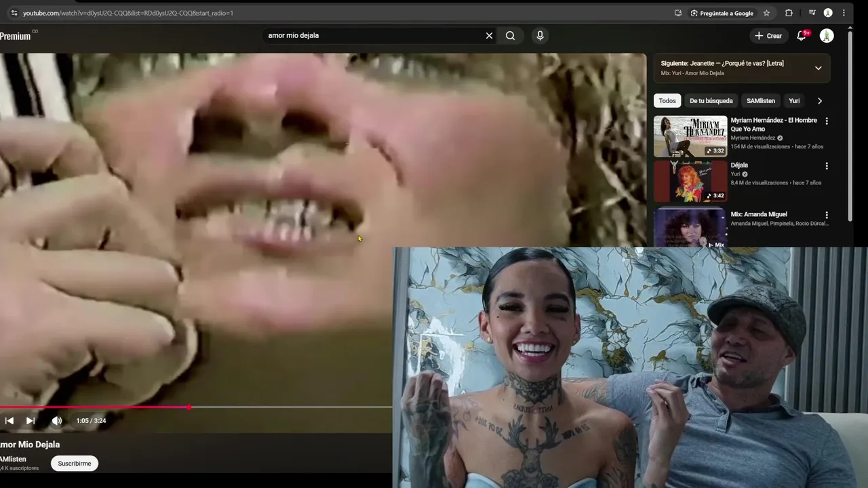Image resolution: width=868 pixels, height=488 pixels.
Task: Open the notifications bell
Action: 802,35
